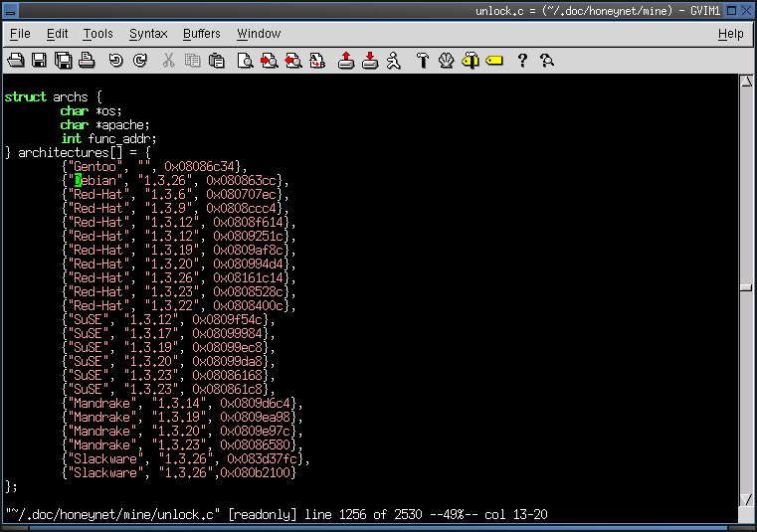Viewport: 757px width, 532px height.
Task: Save the current file via toolbar
Action: pyautogui.click(x=39, y=61)
